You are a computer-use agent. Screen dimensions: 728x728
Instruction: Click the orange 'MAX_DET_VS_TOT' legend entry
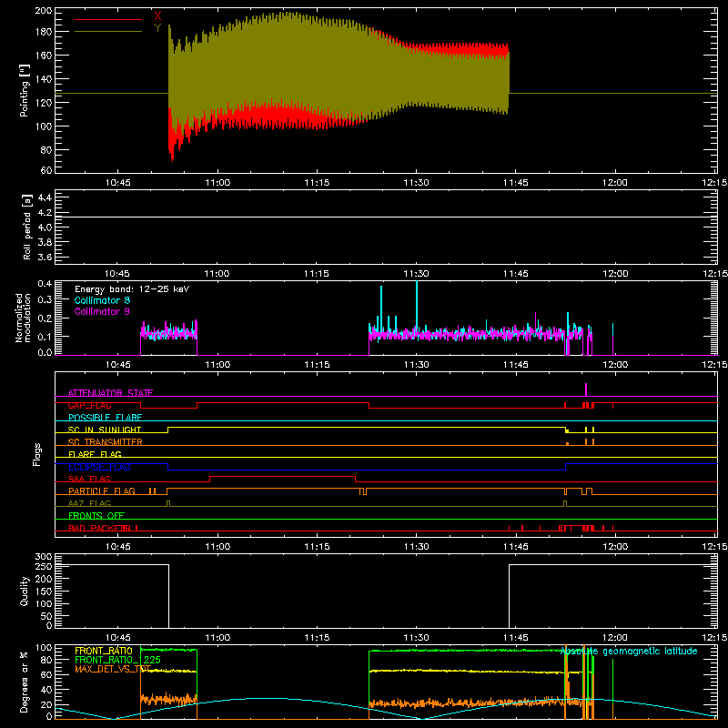tap(113, 669)
